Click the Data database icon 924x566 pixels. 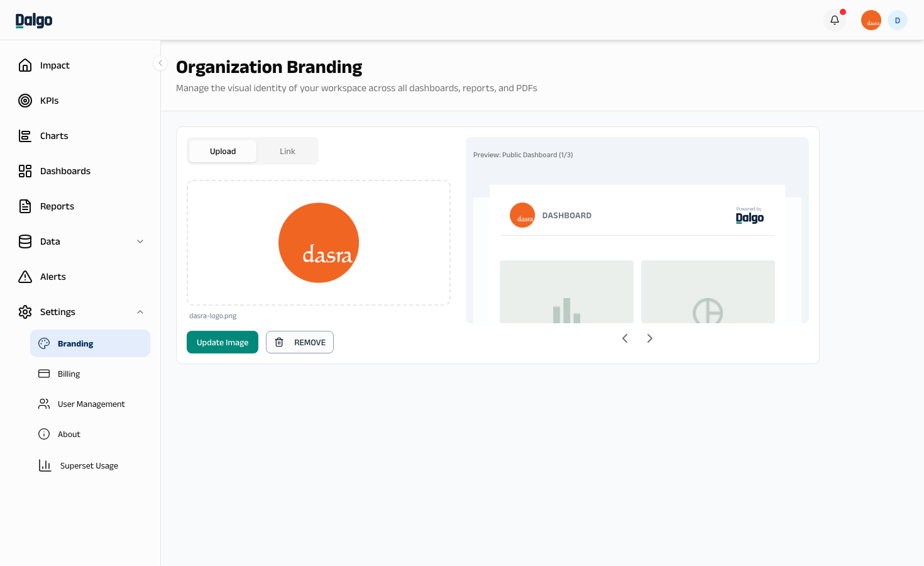click(x=25, y=241)
